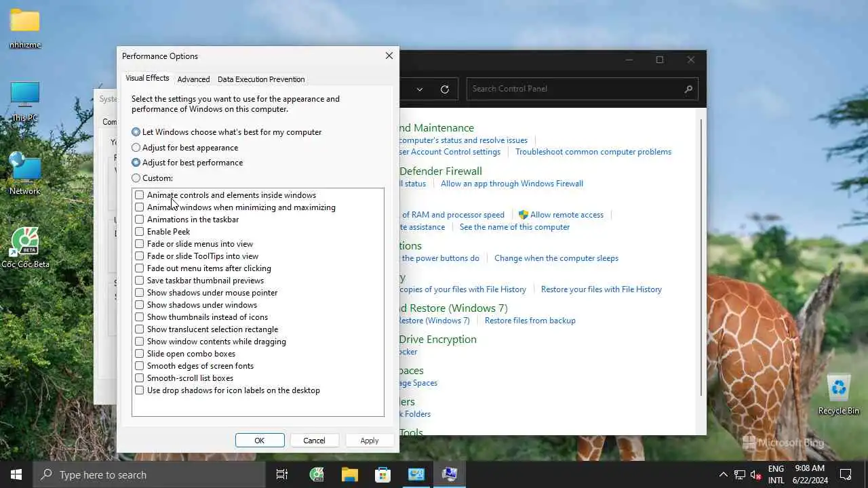Launch Cốc Cốc Beta desktop shortcut
This screenshot has width=868, height=488.
click(x=25, y=248)
